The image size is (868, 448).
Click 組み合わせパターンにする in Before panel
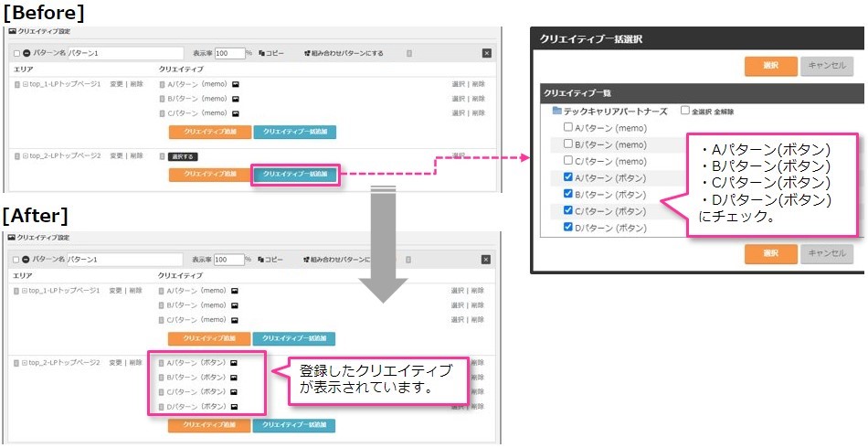point(344,53)
